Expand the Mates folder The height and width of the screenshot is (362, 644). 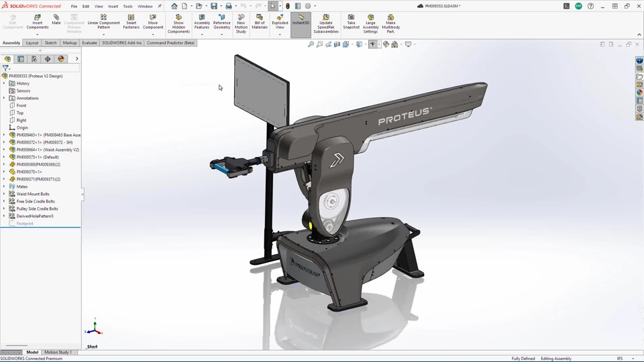pos(4,186)
